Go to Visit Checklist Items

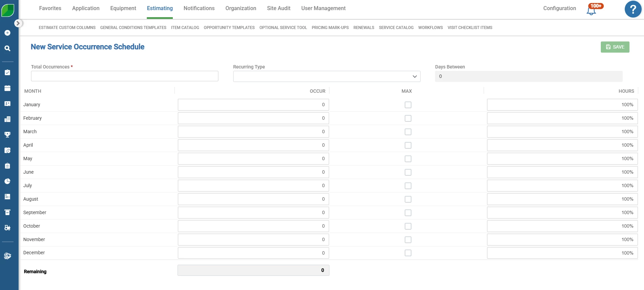(x=470, y=28)
